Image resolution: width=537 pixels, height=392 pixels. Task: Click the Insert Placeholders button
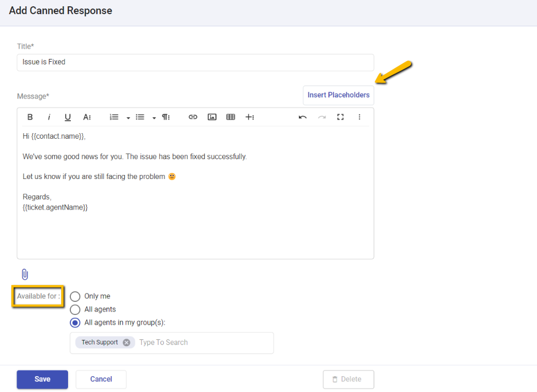coord(339,95)
